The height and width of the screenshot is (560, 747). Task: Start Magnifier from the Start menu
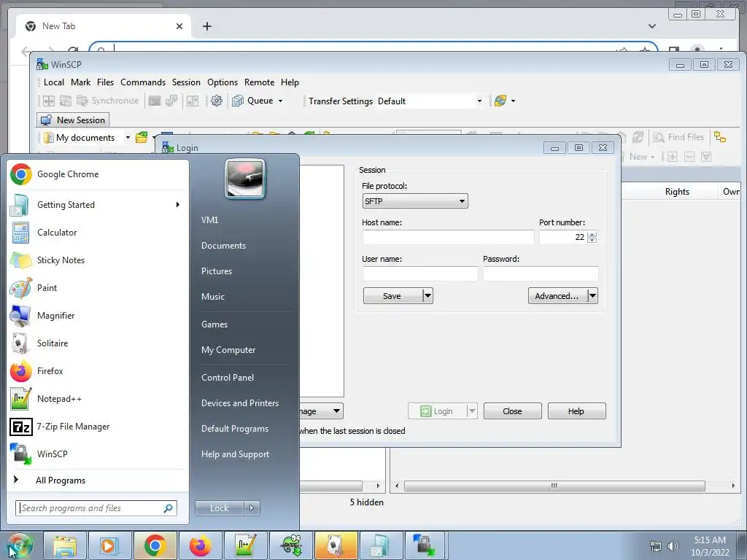point(98,315)
